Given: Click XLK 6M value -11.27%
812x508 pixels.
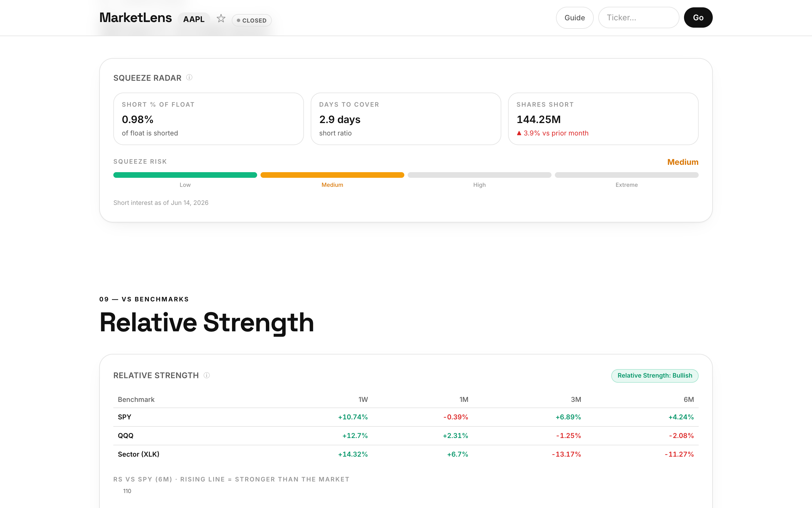Looking at the screenshot, I should coord(679,454).
